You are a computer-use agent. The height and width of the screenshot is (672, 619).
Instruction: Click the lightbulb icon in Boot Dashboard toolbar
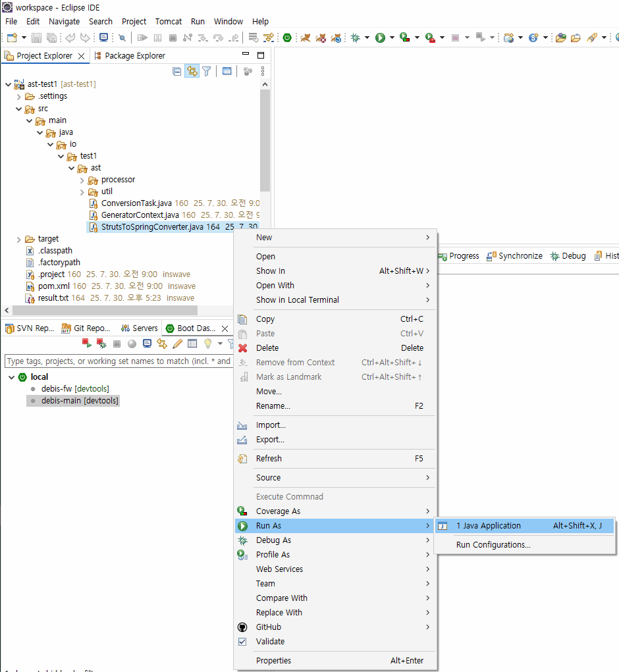[208, 344]
